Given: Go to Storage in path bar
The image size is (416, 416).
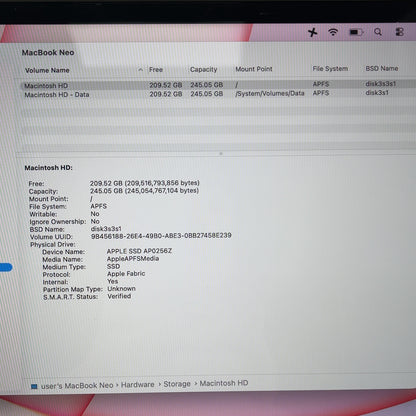Looking at the screenshot, I should [177, 384].
